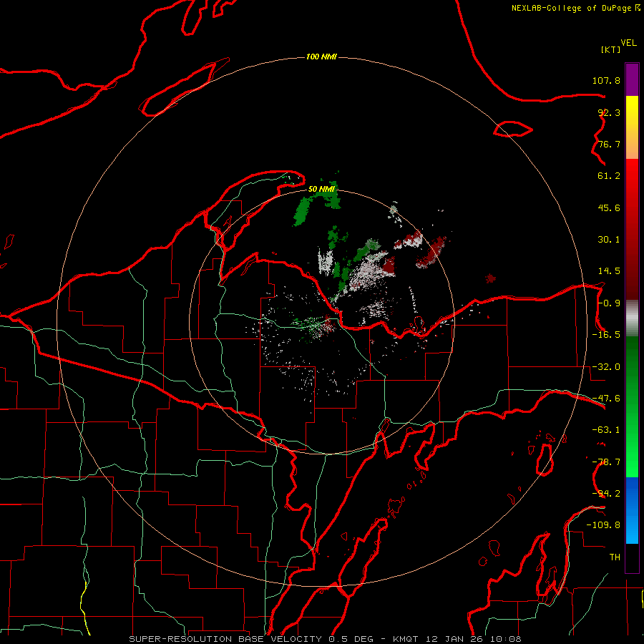
Task: Pick the purple segment of the color bar
Action: (x=632, y=79)
